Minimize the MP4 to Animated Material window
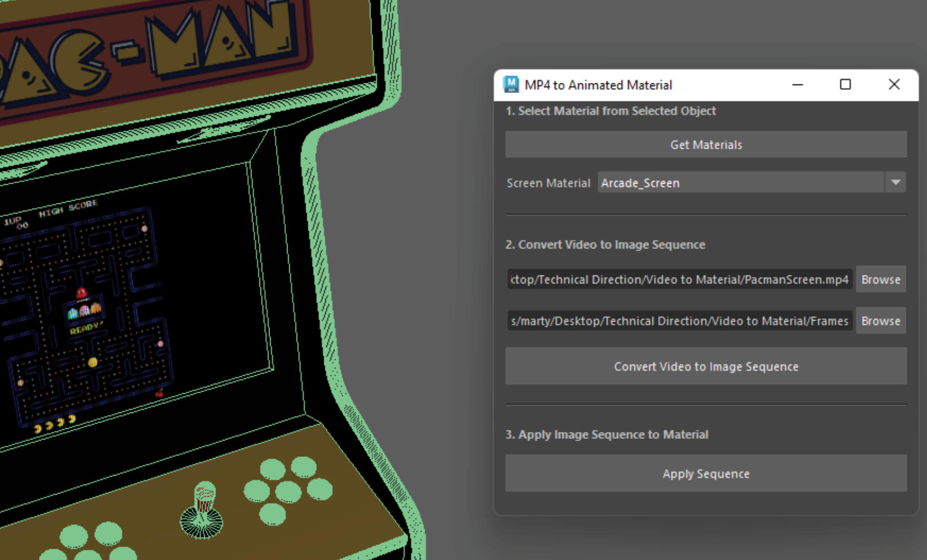Screen dimensions: 927x560 (797, 85)
